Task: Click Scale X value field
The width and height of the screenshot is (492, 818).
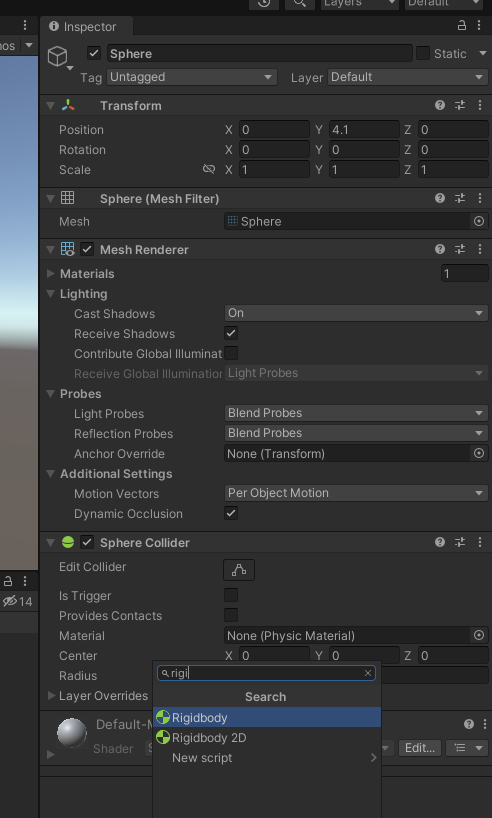Action: point(274,170)
